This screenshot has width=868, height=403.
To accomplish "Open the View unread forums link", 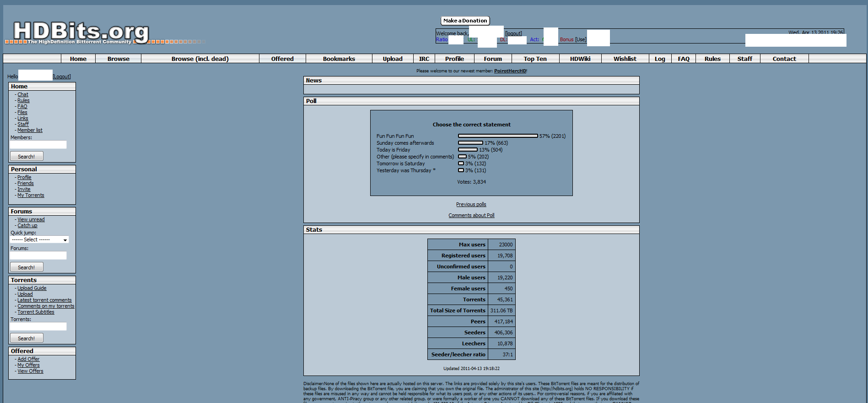I will 31,219.
